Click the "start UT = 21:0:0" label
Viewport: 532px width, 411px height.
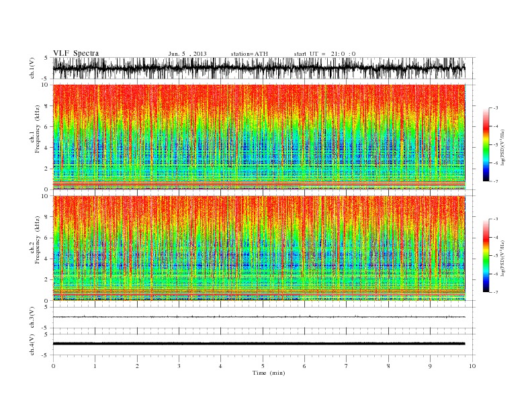[x=324, y=54]
